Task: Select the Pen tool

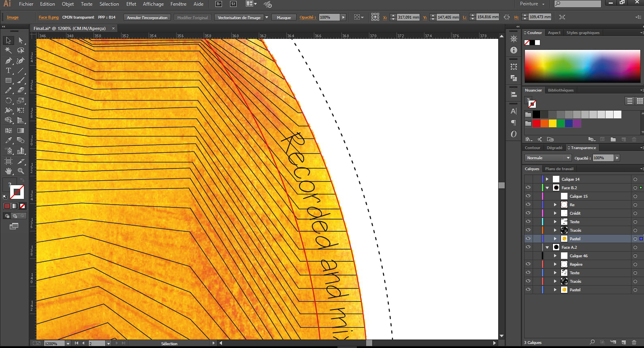Action: coord(9,61)
